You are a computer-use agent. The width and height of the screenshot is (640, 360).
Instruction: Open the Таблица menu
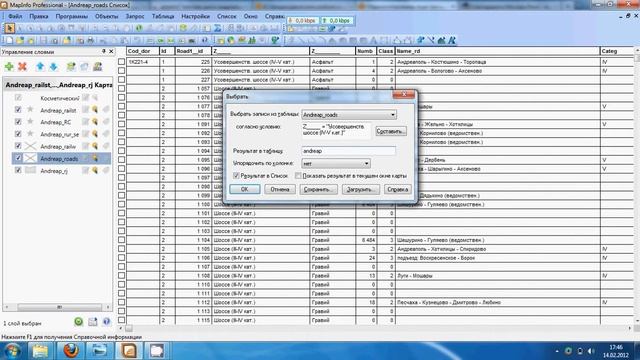pyautogui.click(x=163, y=16)
